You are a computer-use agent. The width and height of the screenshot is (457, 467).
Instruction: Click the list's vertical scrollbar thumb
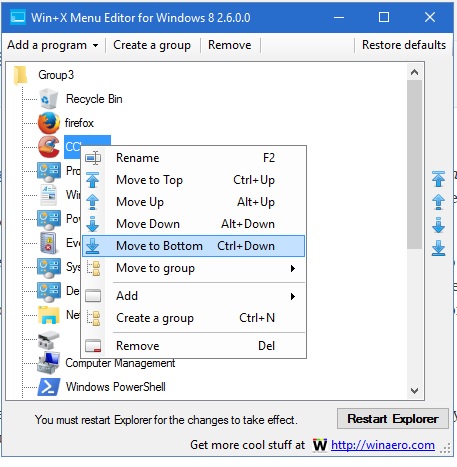[x=414, y=164]
